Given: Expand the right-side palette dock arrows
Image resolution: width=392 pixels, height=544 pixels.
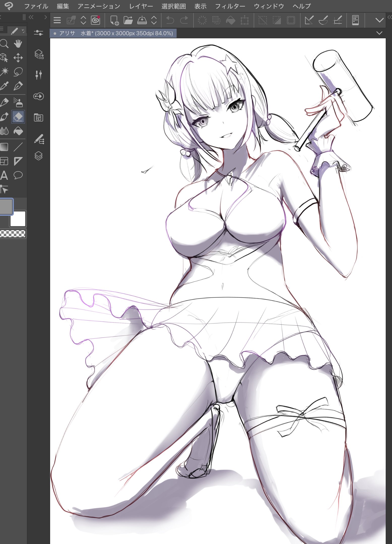Looking at the screenshot, I should click(390, 17).
